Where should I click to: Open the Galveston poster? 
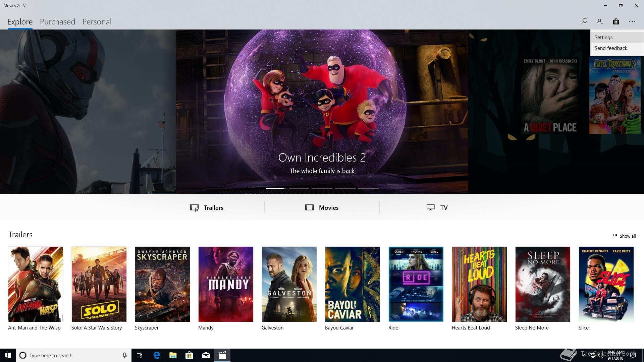pyautogui.click(x=289, y=284)
